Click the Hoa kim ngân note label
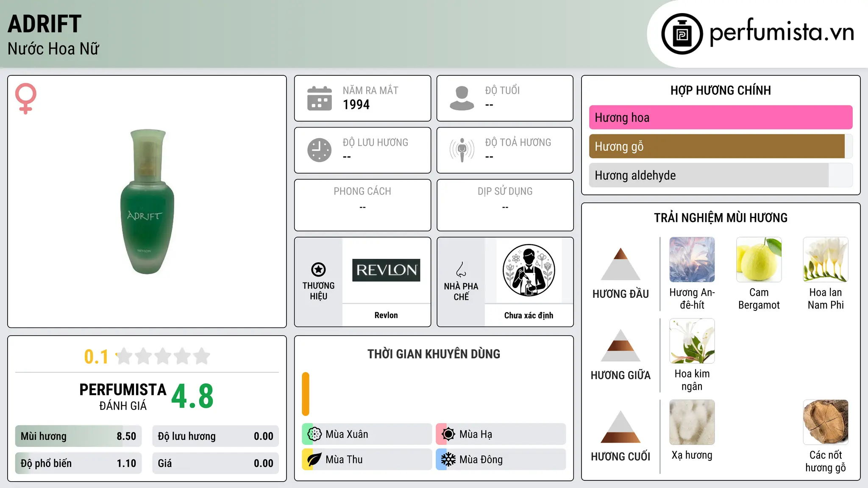Screen dimensions: 868x488 (692, 380)
